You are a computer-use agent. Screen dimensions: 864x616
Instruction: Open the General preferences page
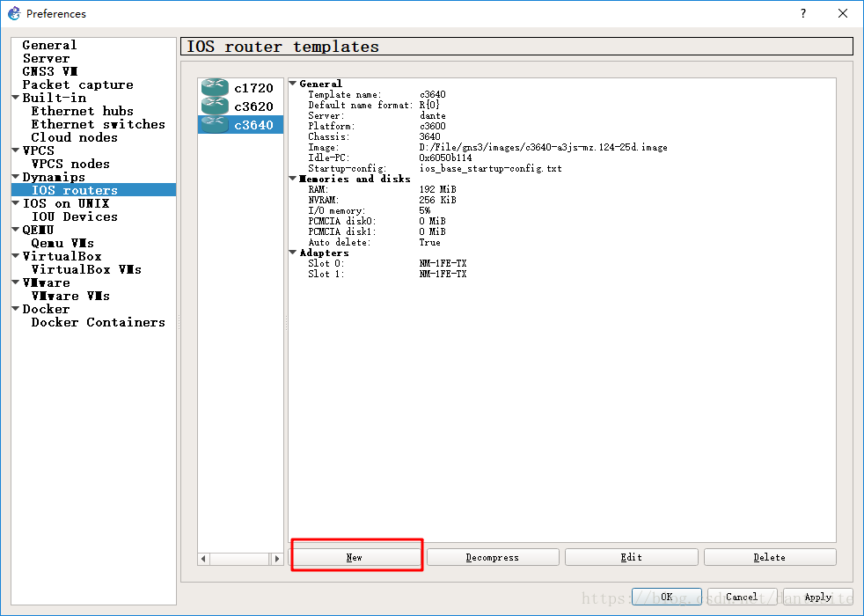click(x=49, y=45)
